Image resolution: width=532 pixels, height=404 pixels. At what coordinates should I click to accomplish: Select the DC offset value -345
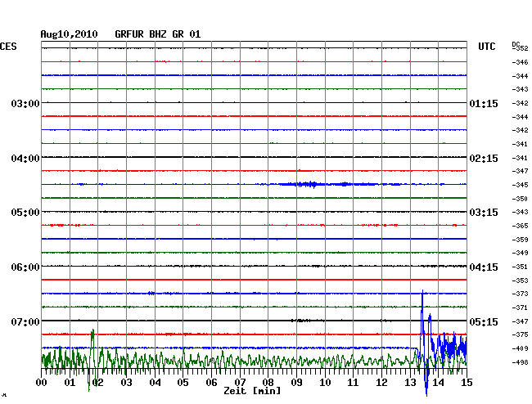[x=520, y=185]
